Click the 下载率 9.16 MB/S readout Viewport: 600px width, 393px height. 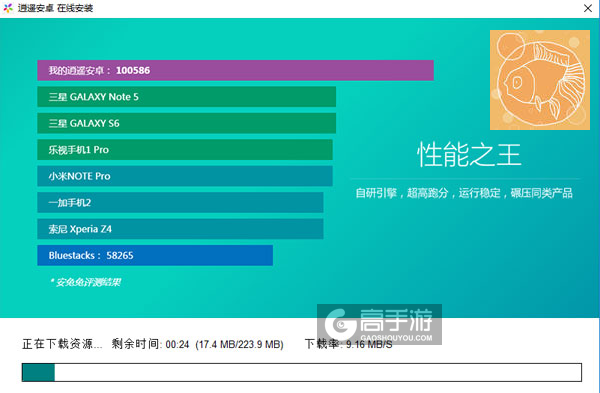click(x=349, y=344)
